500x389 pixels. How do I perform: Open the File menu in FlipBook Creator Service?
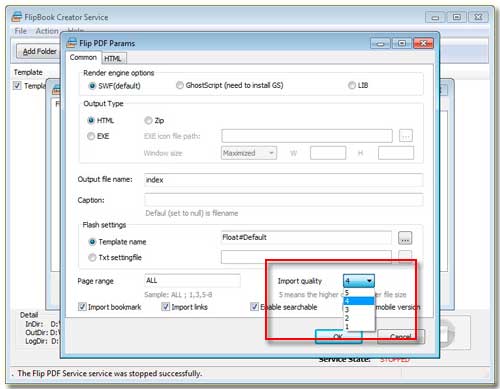pyautogui.click(x=20, y=31)
